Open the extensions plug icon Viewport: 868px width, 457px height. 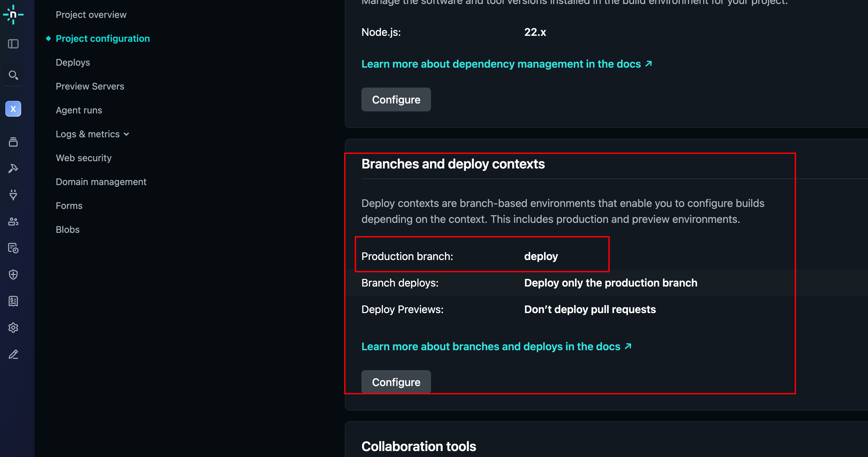pyautogui.click(x=13, y=195)
